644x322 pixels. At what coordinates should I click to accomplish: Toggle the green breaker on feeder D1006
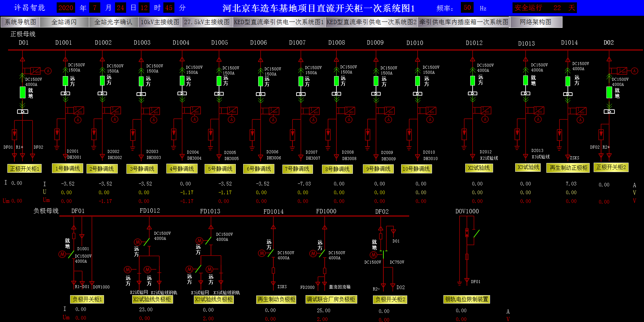261,81
